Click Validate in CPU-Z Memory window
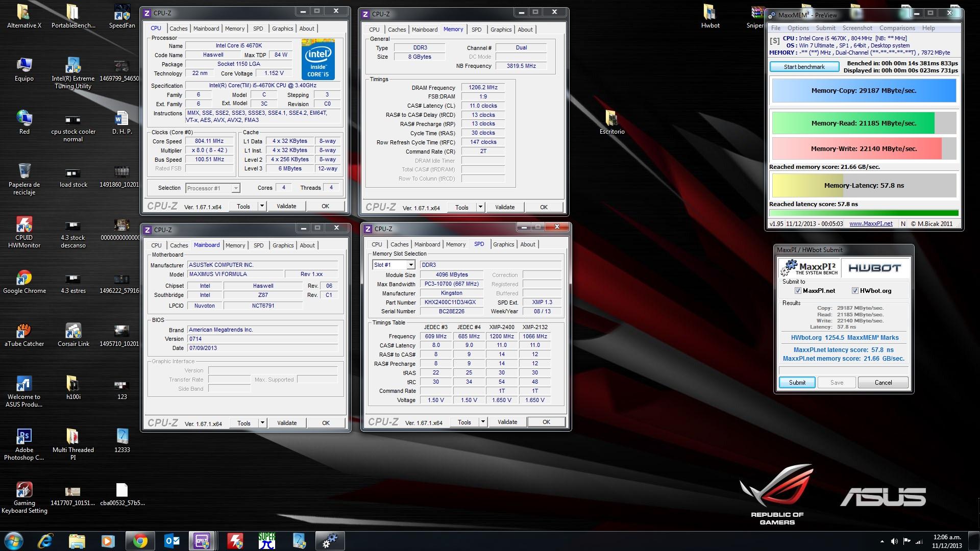This screenshot has width=980, height=551. (504, 207)
